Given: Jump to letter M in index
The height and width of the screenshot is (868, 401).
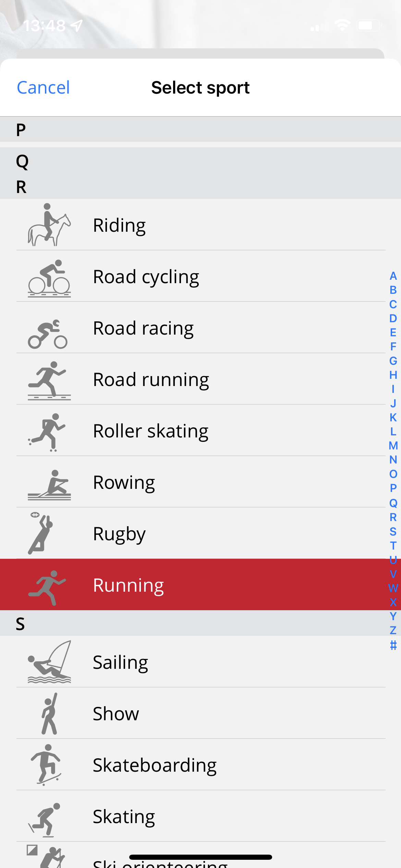Looking at the screenshot, I should point(393,446).
